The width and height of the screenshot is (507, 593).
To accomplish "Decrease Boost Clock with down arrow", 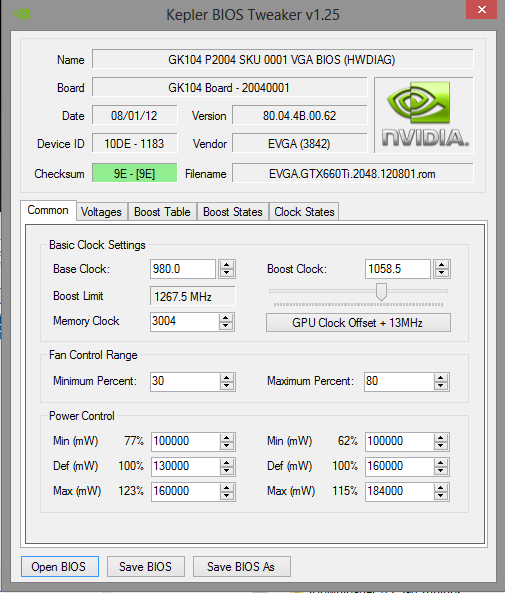I will [442, 273].
